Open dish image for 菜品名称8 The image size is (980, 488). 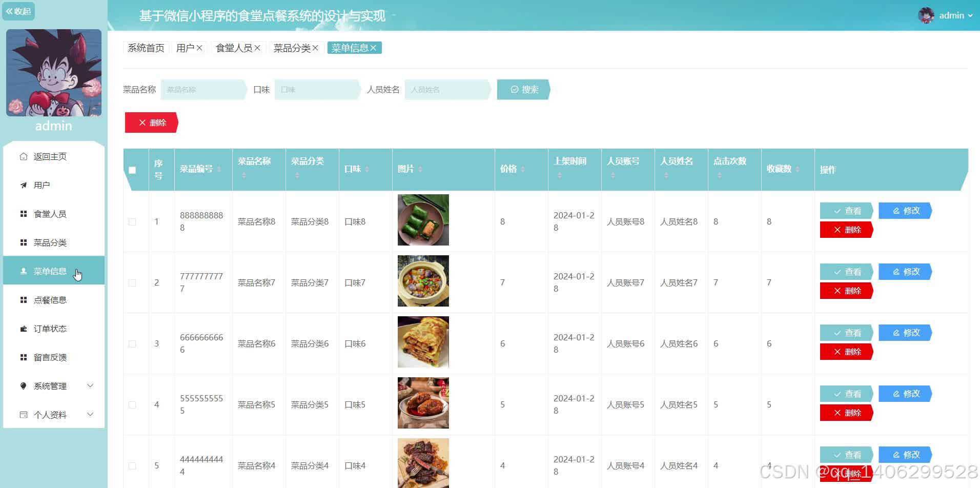[x=423, y=220]
